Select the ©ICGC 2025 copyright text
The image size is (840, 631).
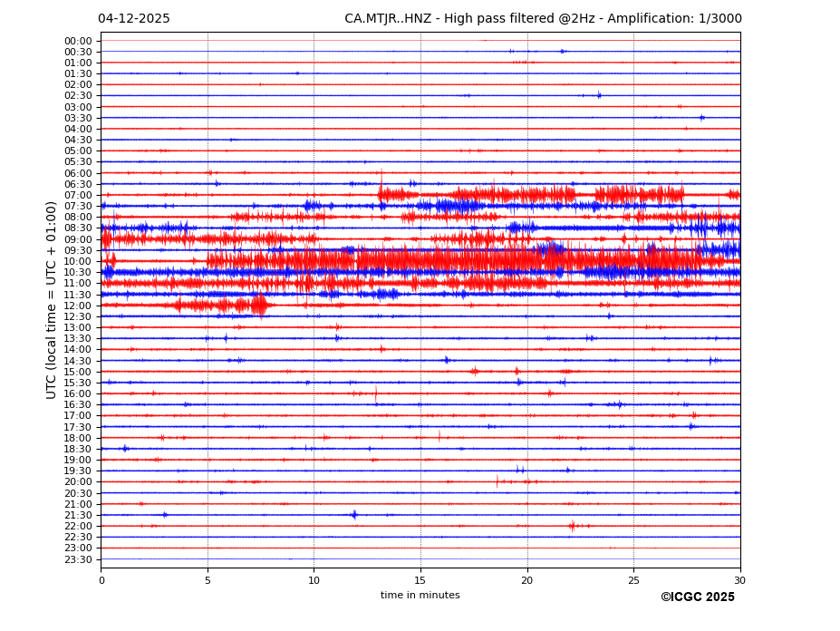point(697,597)
